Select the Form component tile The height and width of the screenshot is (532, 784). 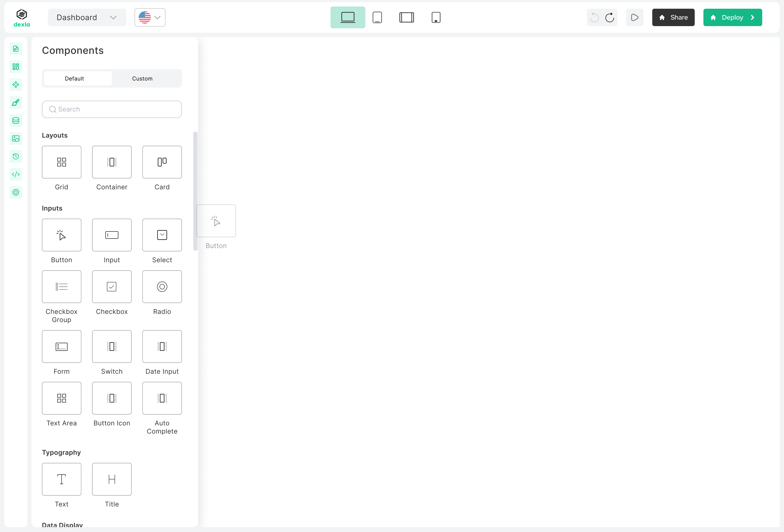click(62, 347)
